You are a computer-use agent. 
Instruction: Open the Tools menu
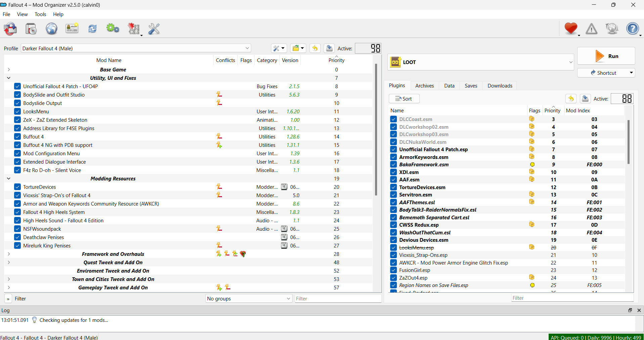(40, 14)
